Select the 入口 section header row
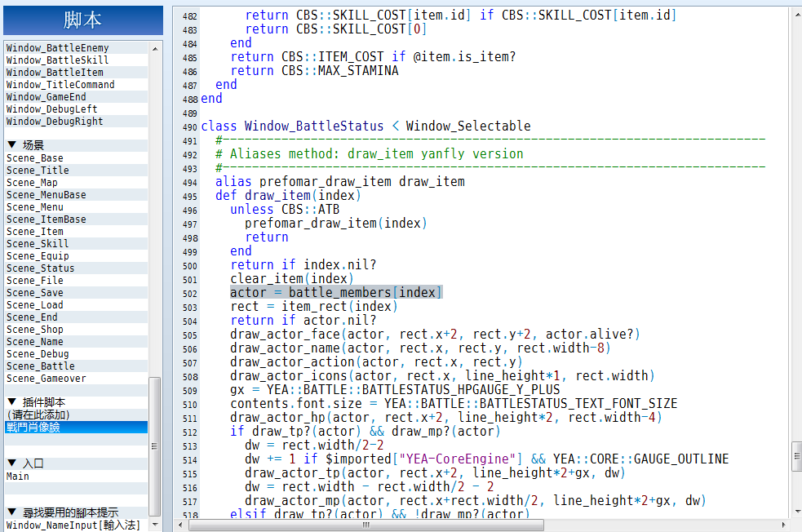The width and height of the screenshot is (802, 532). pyautogui.click(x=77, y=463)
